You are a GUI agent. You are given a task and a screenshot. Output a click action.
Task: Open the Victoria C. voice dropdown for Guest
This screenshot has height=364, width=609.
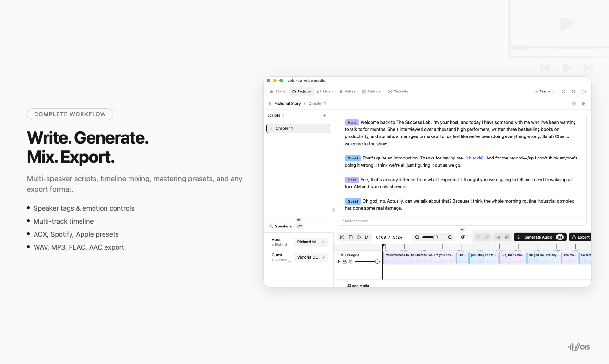[311, 257]
